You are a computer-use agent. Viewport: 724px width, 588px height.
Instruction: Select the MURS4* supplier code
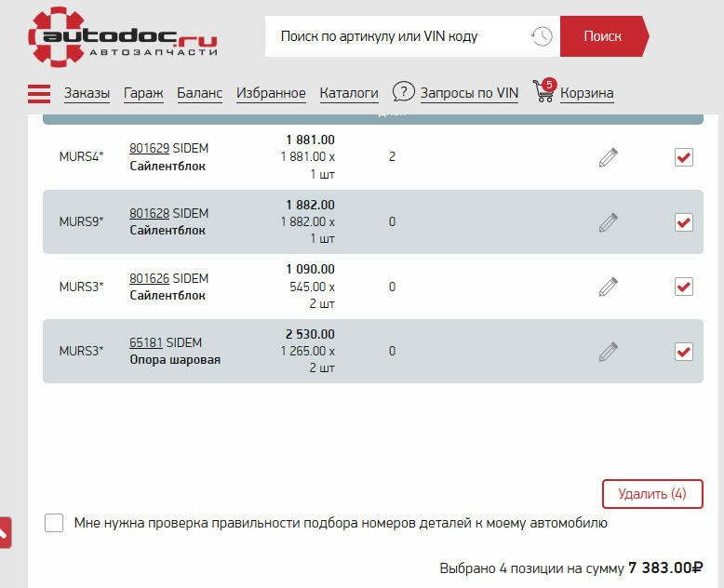pos(81,157)
